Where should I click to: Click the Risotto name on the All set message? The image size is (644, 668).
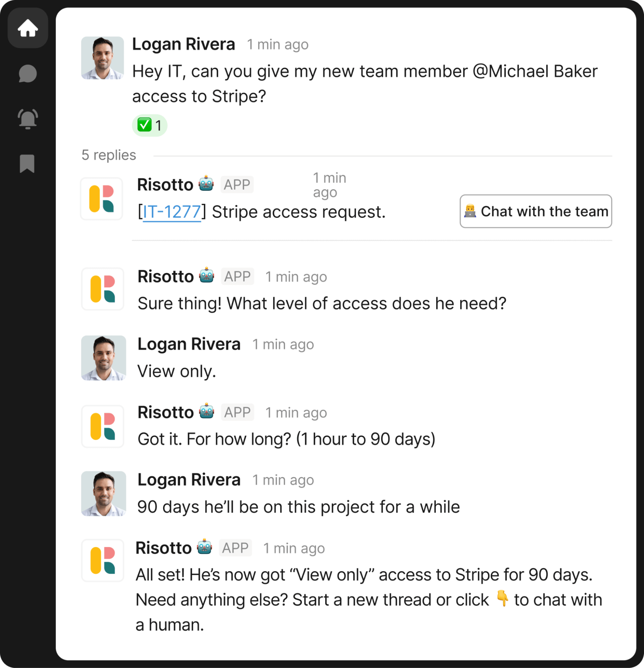coord(164,548)
